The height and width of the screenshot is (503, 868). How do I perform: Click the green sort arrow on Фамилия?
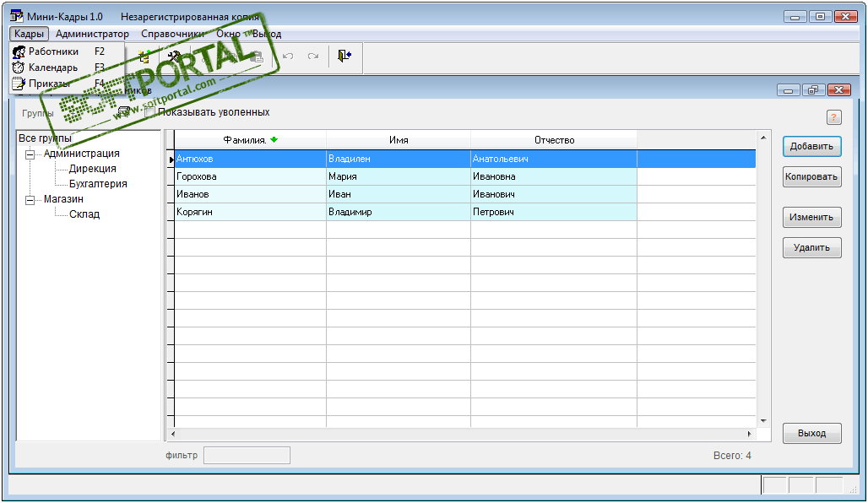tap(274, 140)
